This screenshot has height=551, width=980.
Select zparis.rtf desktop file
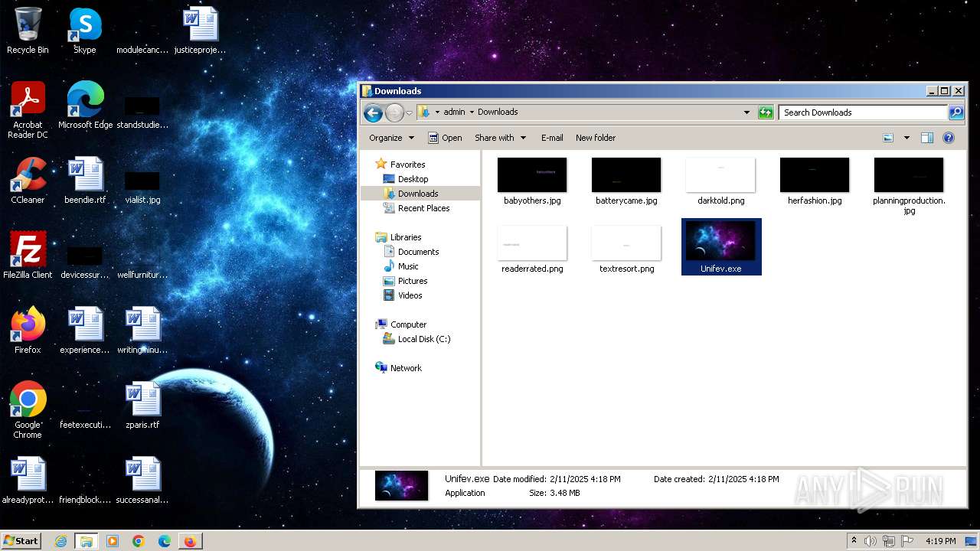pyautogui.click(x=142, y=405)
